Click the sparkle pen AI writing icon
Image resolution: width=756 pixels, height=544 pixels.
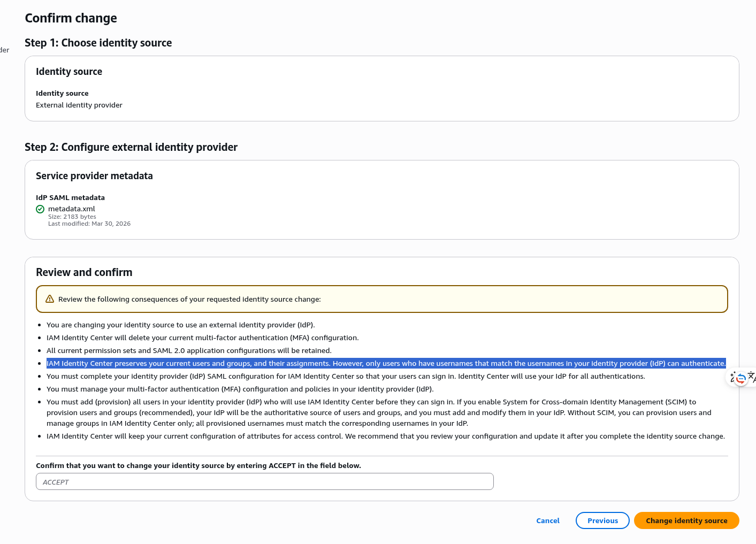coord(732,378)
